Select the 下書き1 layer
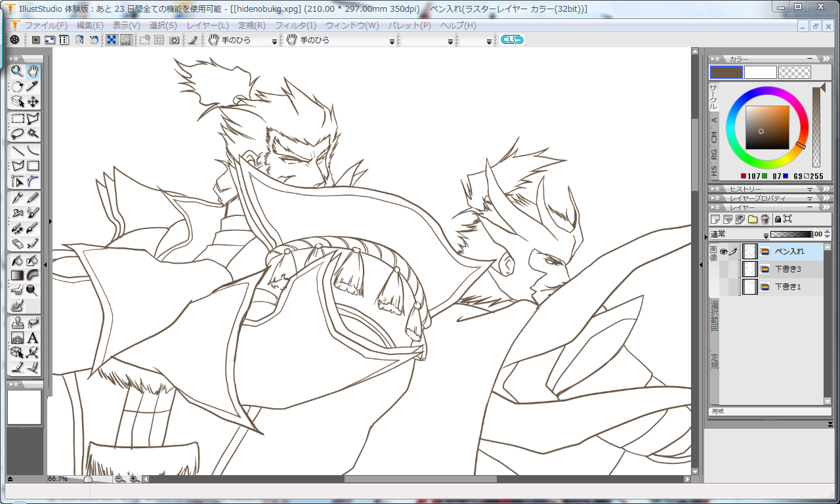This screenshot has width=840, height=504. [787, 287]
